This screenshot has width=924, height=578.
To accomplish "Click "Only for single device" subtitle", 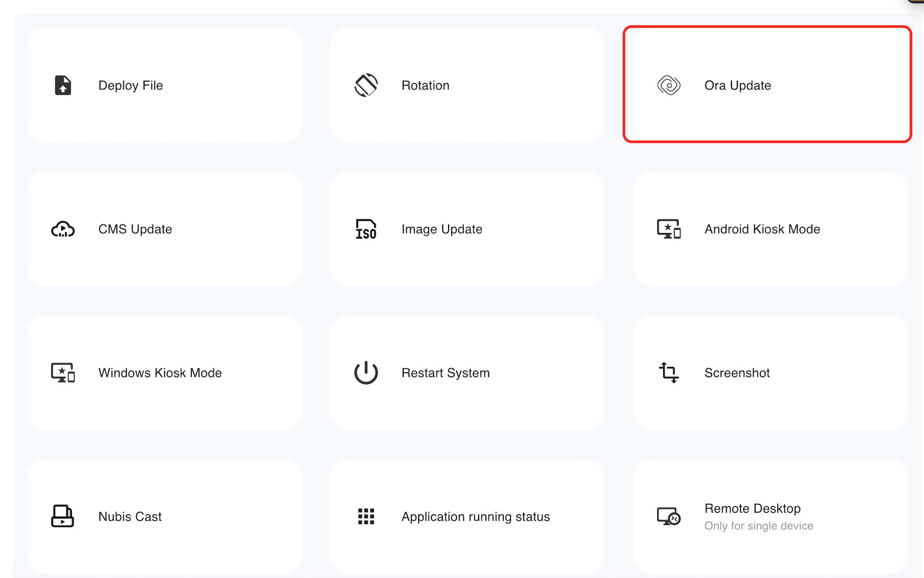I will 758,526.
